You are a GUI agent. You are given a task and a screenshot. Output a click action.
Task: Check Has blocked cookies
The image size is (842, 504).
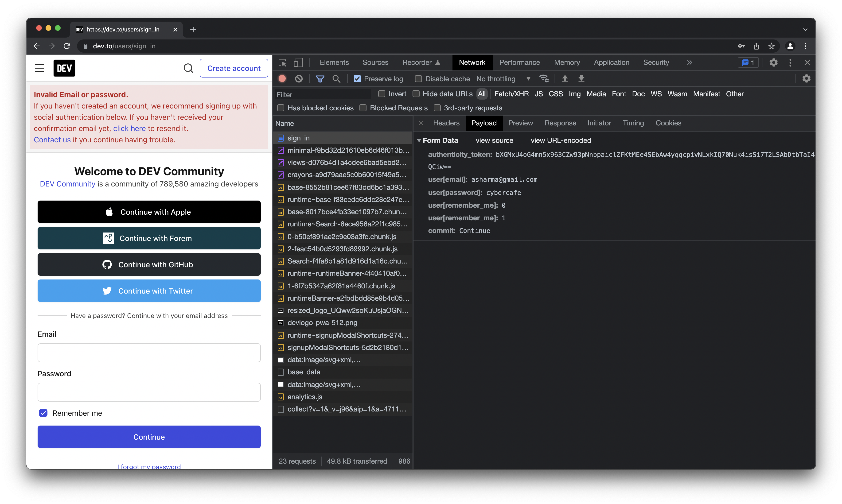(281, 108)
